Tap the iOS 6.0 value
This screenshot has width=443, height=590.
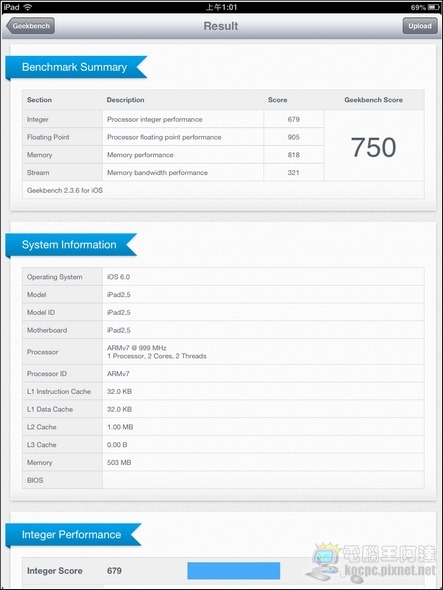118,277
